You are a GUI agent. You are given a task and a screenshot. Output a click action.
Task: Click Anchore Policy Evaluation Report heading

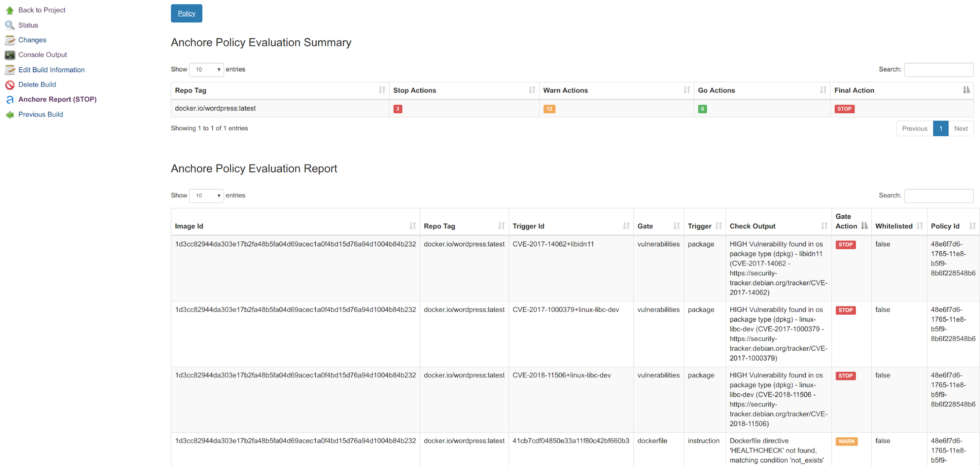(x=254, y=168)
